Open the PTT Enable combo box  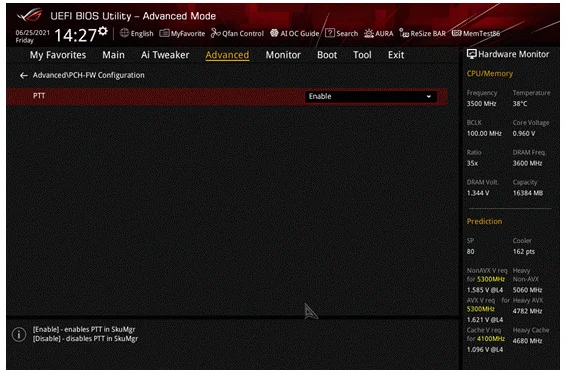point(371,97)
